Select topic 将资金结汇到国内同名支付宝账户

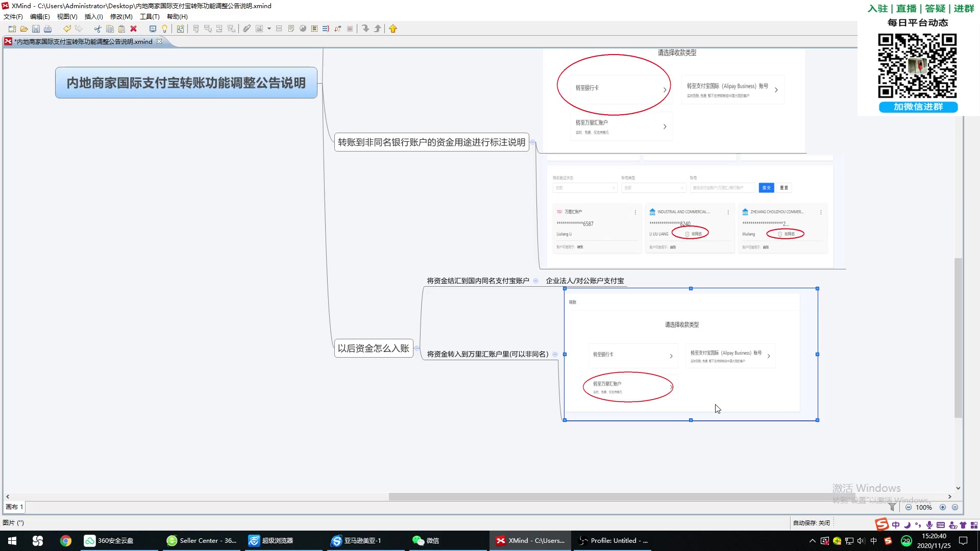tap(478, 281)
